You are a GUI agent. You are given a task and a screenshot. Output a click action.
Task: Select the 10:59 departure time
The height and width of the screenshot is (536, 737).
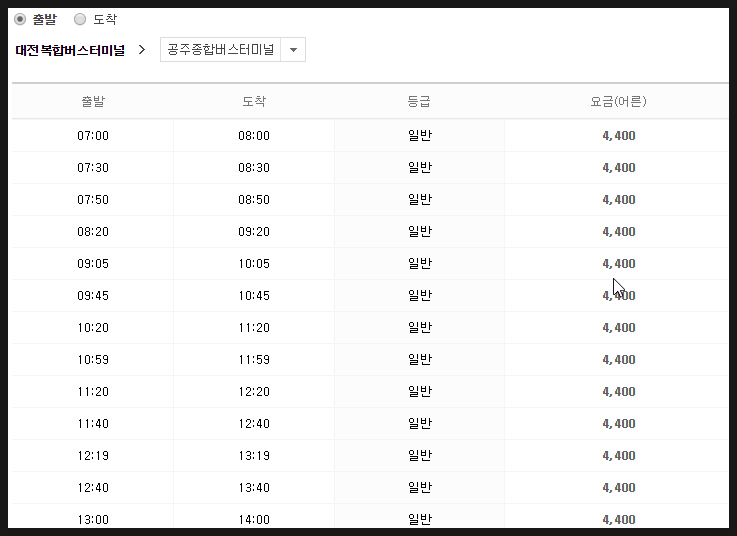(x=93, y=360)
